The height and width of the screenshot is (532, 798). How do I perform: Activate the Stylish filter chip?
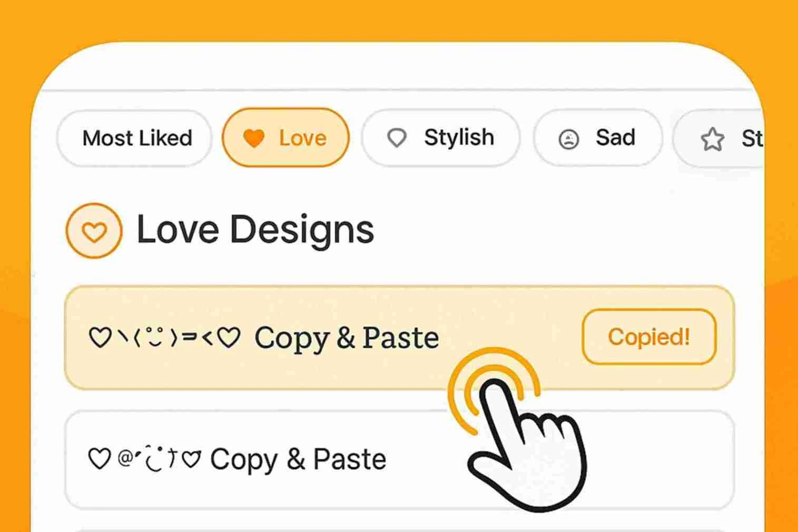[x=440, y=138]
